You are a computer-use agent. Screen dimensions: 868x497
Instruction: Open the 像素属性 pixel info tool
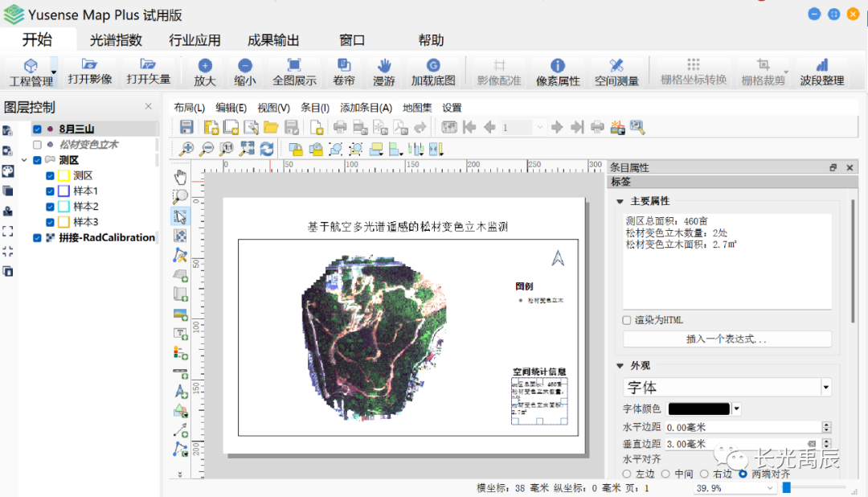tap(558, 71)
